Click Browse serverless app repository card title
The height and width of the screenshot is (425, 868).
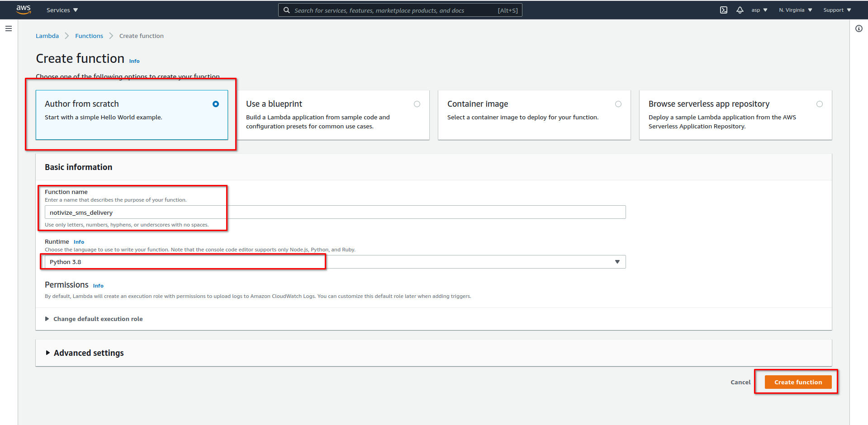[709, 104]
